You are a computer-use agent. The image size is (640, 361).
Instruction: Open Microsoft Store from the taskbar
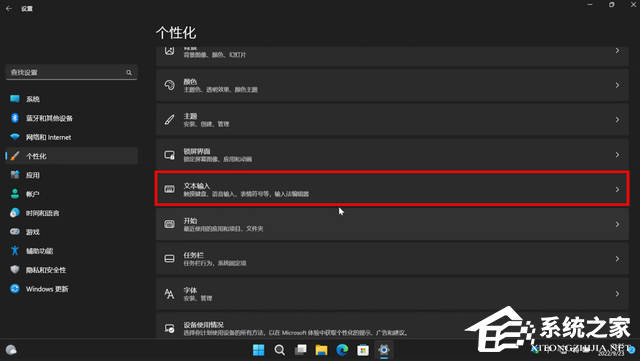click(363, 350)
